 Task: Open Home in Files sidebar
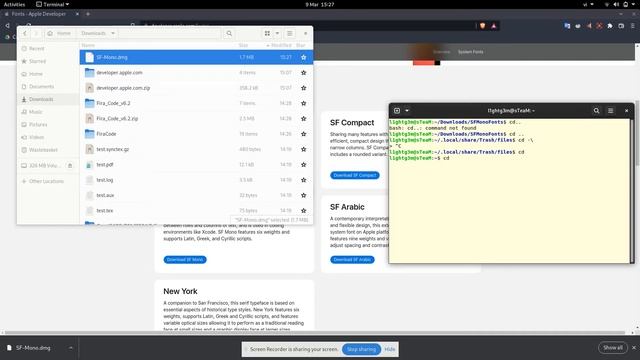click(x=48, y=74)
